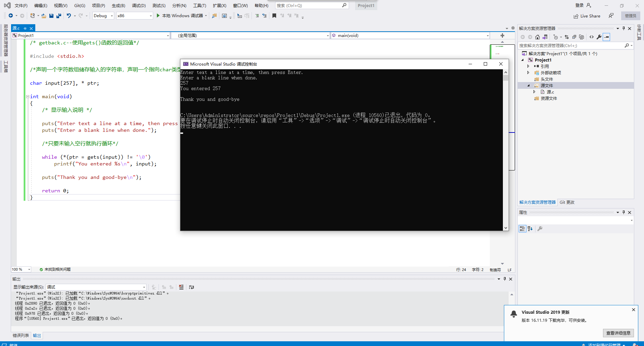Viewport: 644px width, 346px height.
Task: Click the main search box (Ctrl+Q)
Action: 312,5
